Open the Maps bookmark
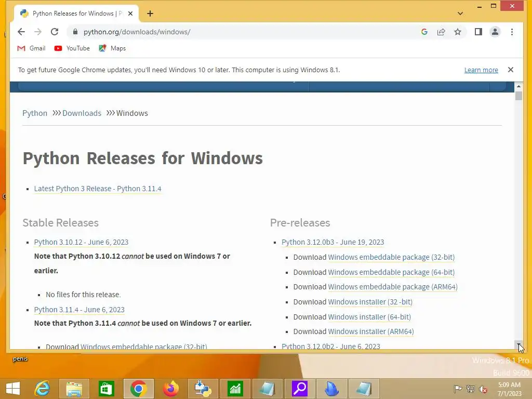 click(x=112, y=48)
